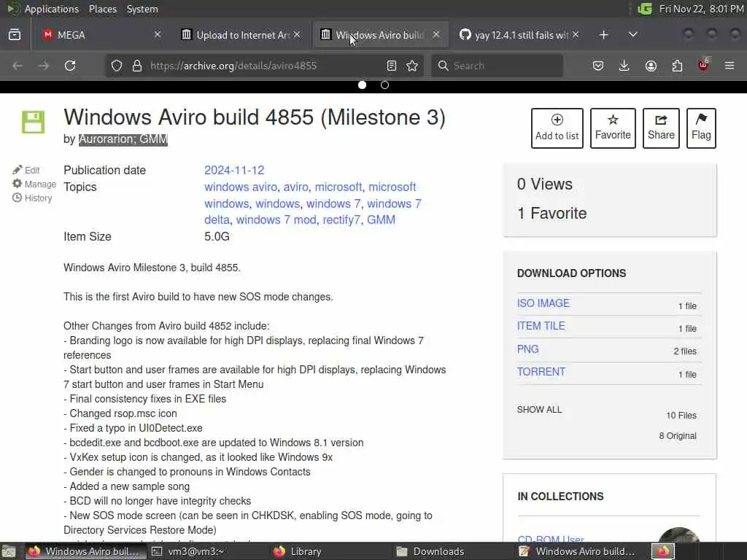Download the ITEM TILE file
Viewport: 747px width, 560px height.
click(541, 326)
